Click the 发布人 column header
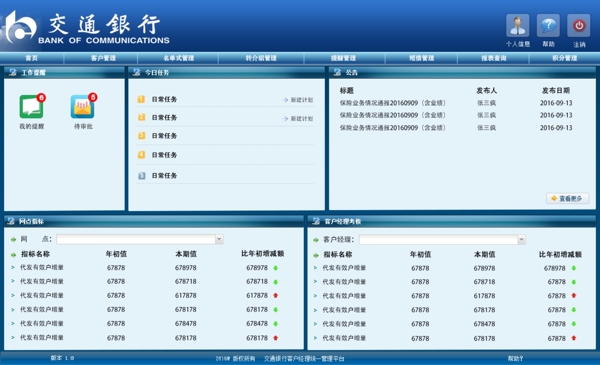 486,91
